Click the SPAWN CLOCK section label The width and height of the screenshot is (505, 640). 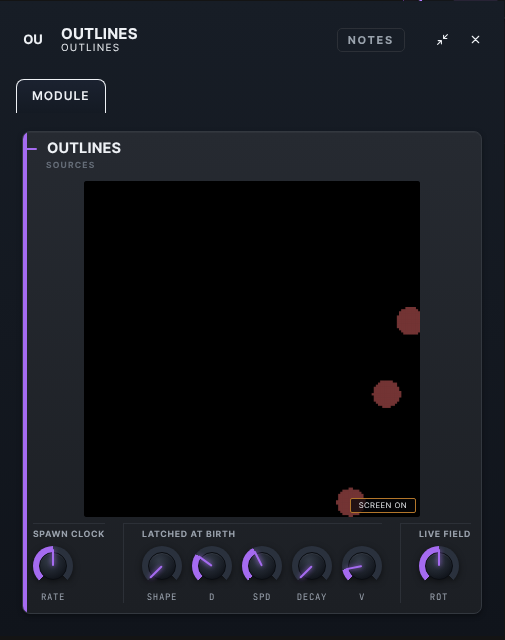pos(69,534)
